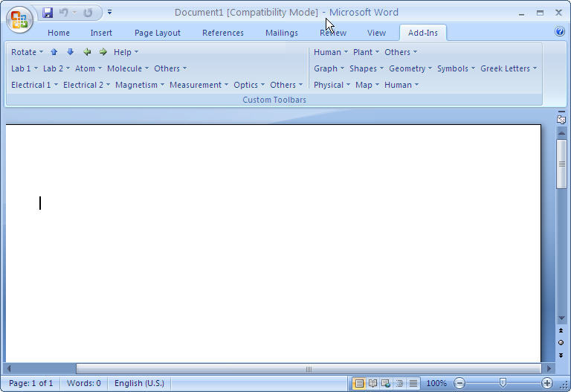Image resolution: width=571 pixels, height=392 pixels.
Task: Open Word Help question mark icon
Action: coord(560,31)
